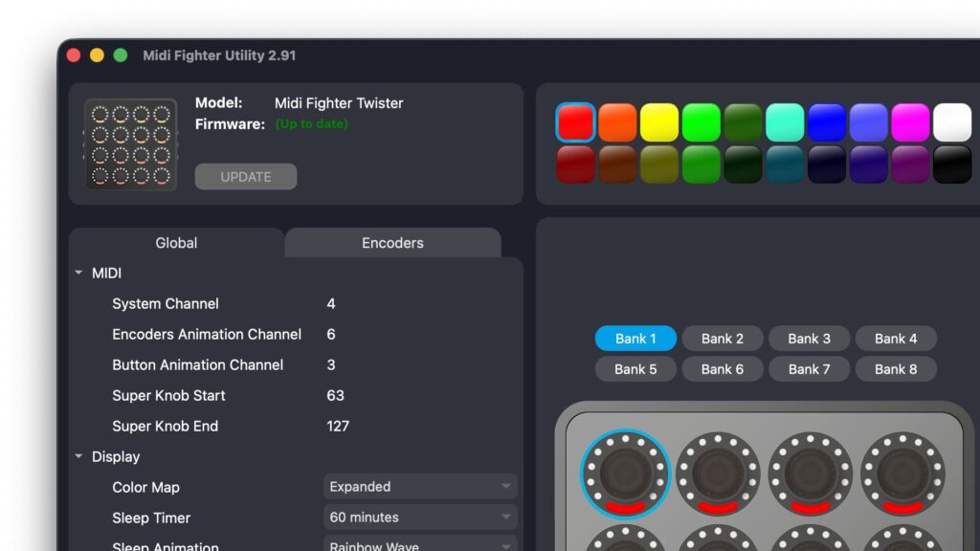Edit Encoders Animation Channel value 6

331,334
